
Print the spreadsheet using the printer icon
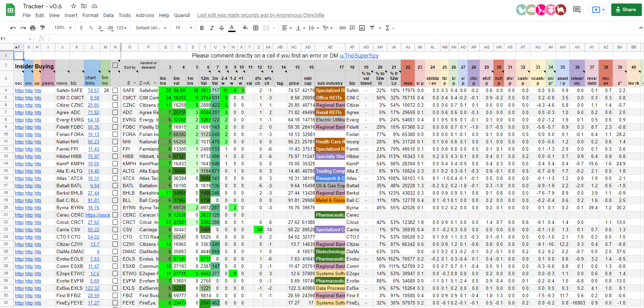click(33, 28)
